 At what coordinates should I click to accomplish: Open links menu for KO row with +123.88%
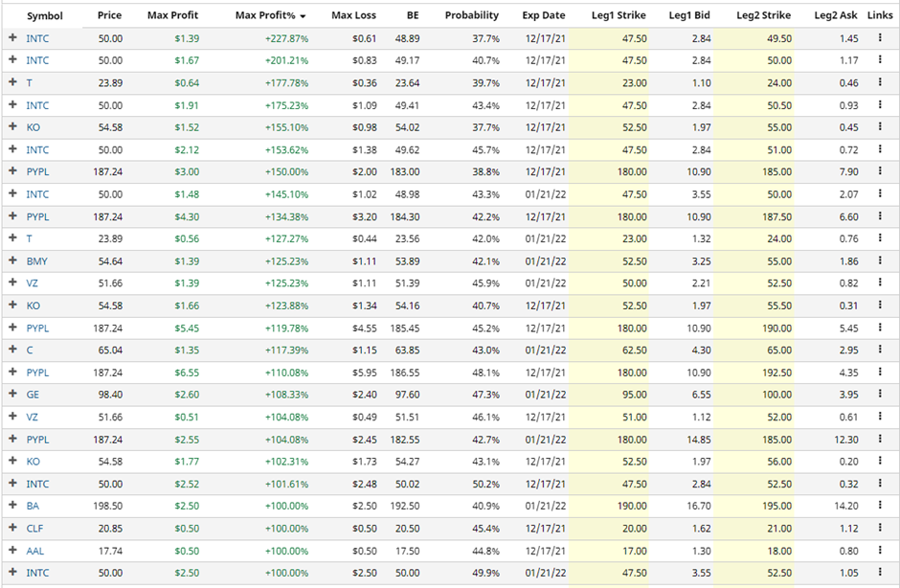point(879,305)
